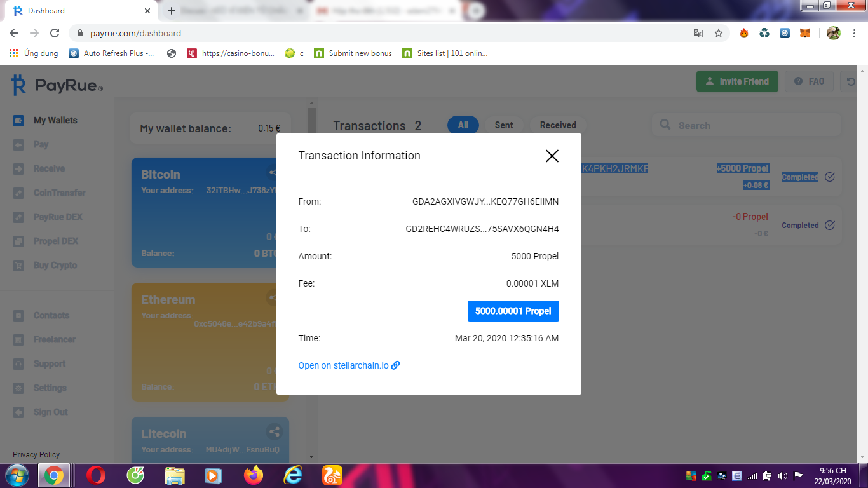868x488 pixels.
Task: Click the volume speaker tray icon
Action: 782,476
